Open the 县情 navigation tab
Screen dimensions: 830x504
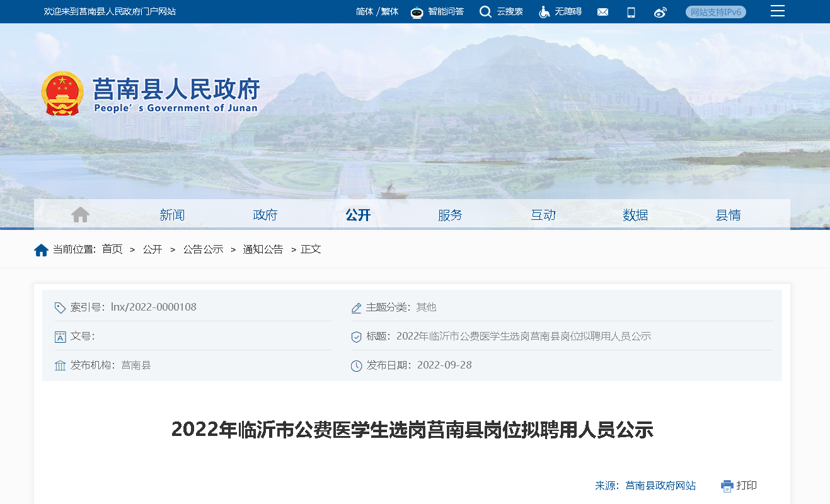pos(728,215)
